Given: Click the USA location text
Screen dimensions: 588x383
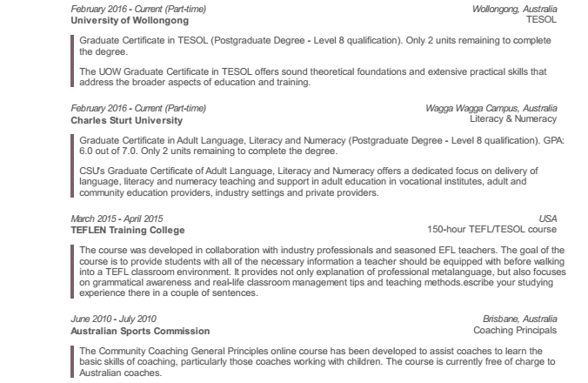Looking at the screenshot, I should (x=547, y=219).
